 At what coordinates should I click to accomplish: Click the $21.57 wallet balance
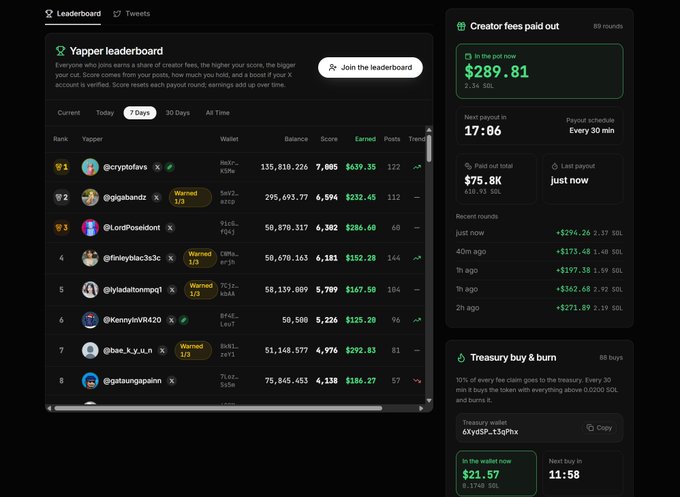click(x=481, y=474)
